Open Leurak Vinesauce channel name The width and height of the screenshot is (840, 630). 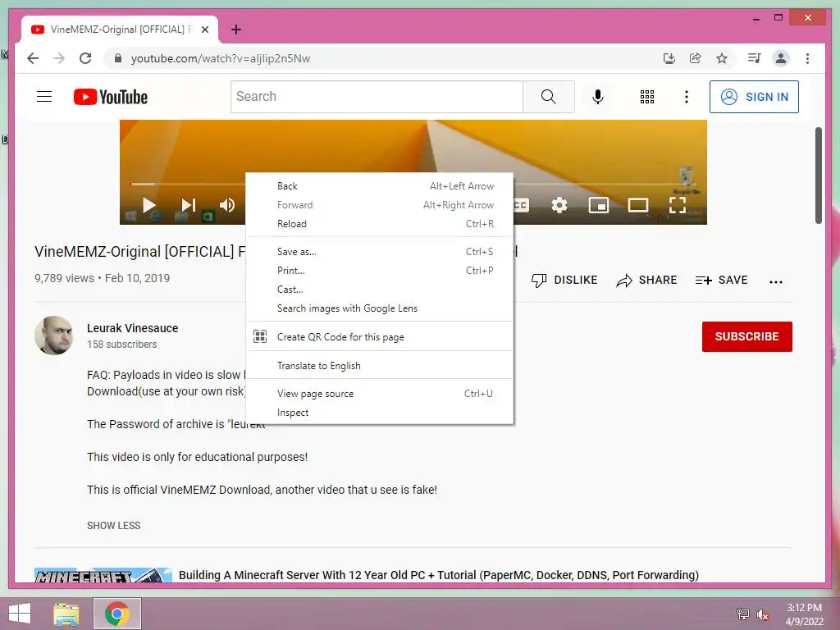(132, 328)
